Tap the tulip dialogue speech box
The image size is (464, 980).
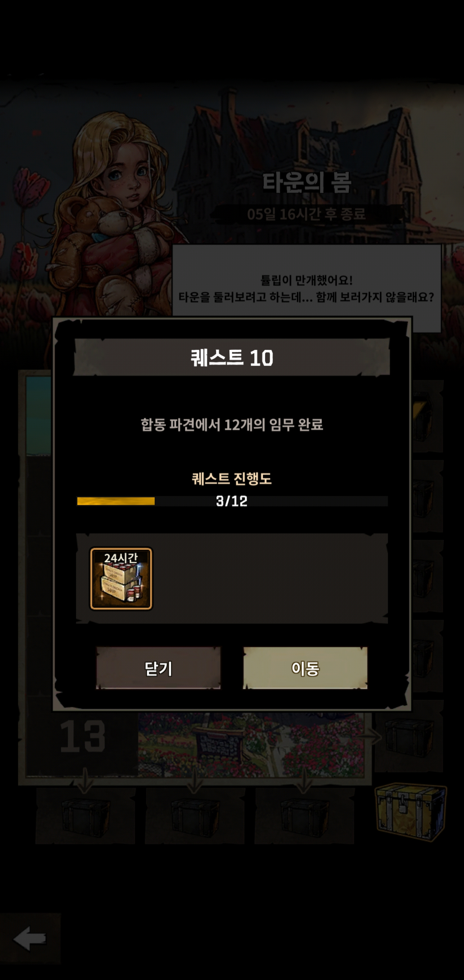click(306, 288)
